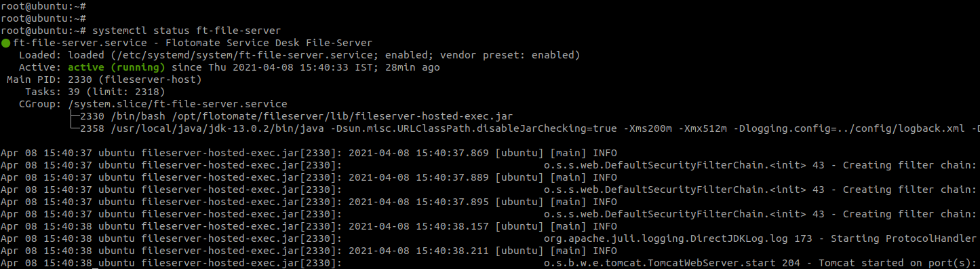980x269 pixels.
Task: Click the top root@ubuntu prompt line
Action: [x=43, y=6]
